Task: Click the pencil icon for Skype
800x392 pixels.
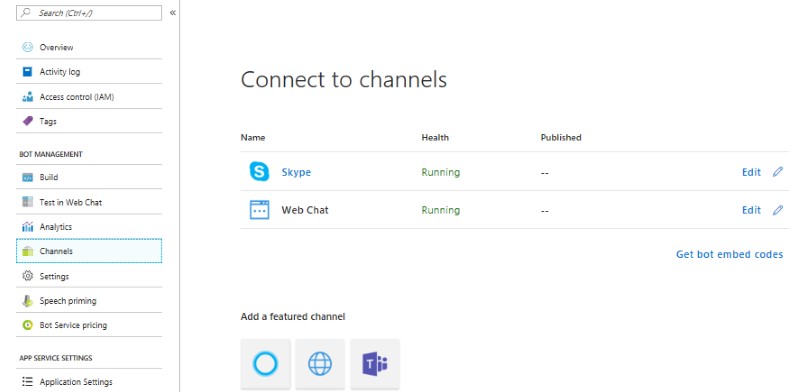Action: click(x=778, y=172)
